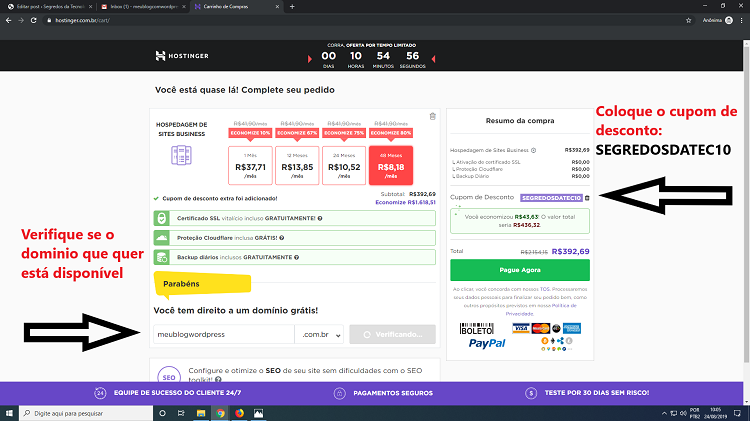Remove coupon SEGREDOSDATEC10 with trash icon

point(587,198)
